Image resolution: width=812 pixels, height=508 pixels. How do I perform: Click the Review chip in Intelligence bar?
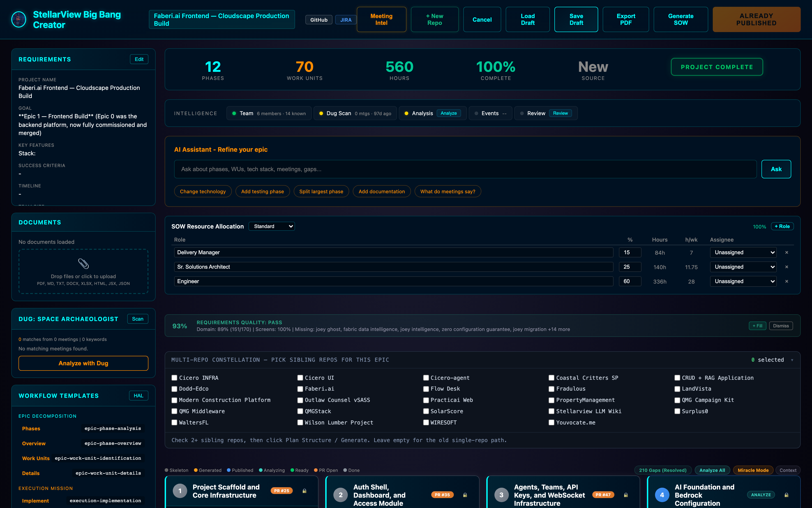pos(560,113)
